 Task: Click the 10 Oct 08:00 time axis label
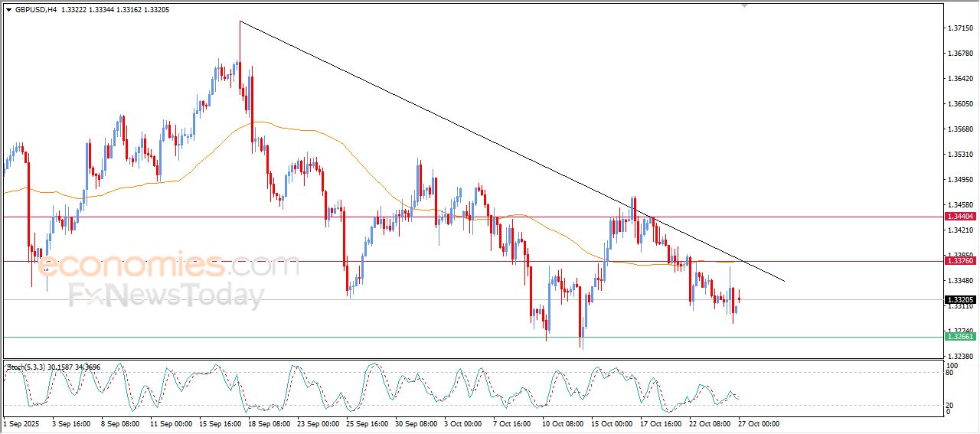[561, 423]
